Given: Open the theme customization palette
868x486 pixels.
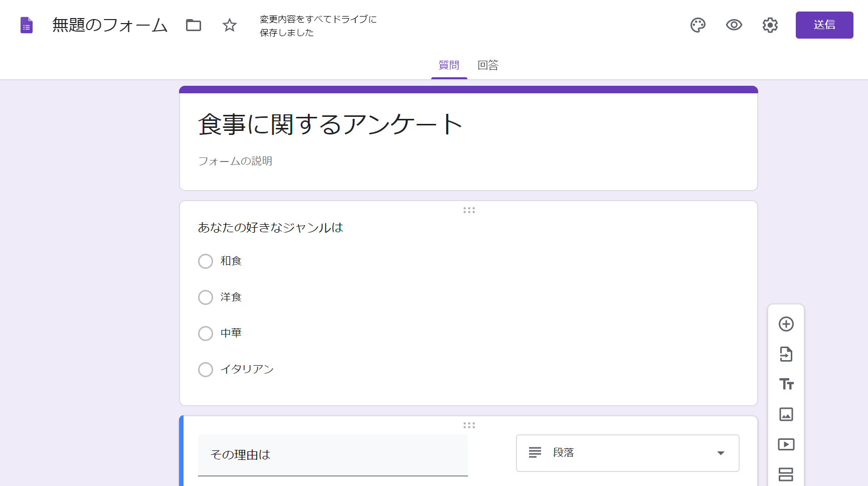Looking at the screenshot, I should coord(698,25).
